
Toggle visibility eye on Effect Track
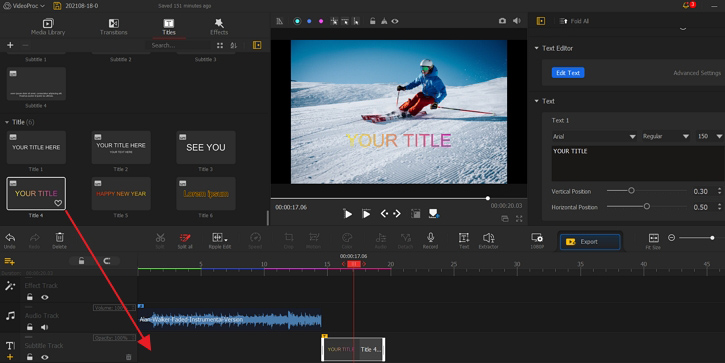(45, 297)
